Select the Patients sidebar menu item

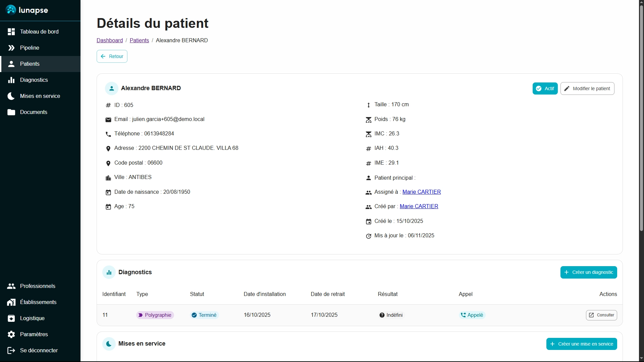(x=30, y=64)
